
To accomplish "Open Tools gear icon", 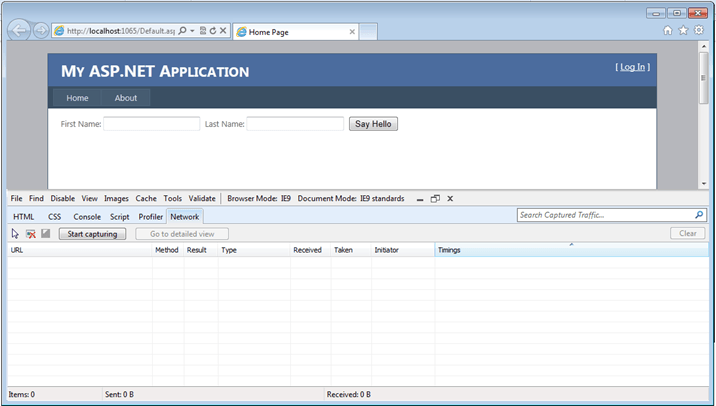I will pyautogui.click(x=699, y=30).
